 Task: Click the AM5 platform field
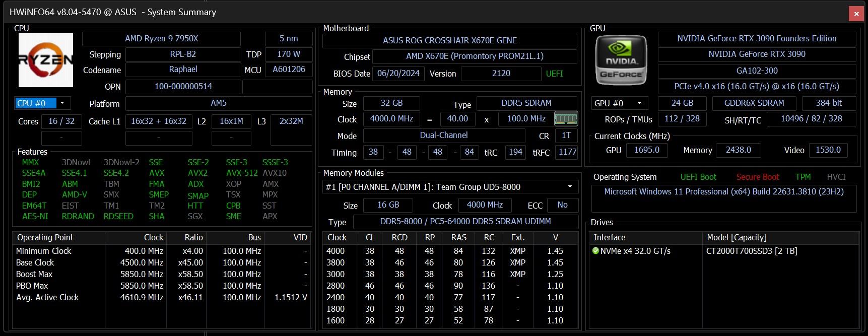219,103
